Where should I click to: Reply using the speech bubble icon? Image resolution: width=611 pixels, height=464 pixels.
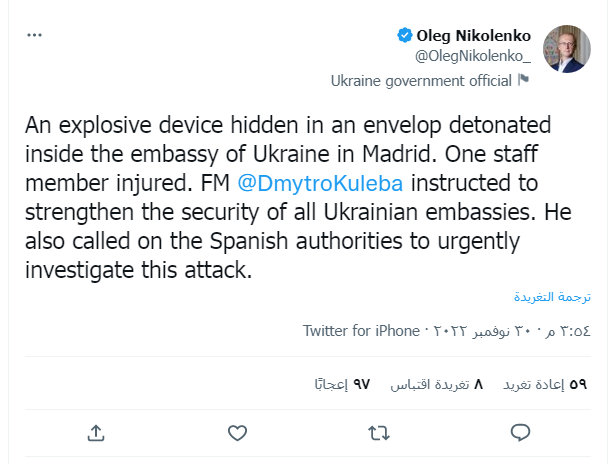tap(520, 432)
